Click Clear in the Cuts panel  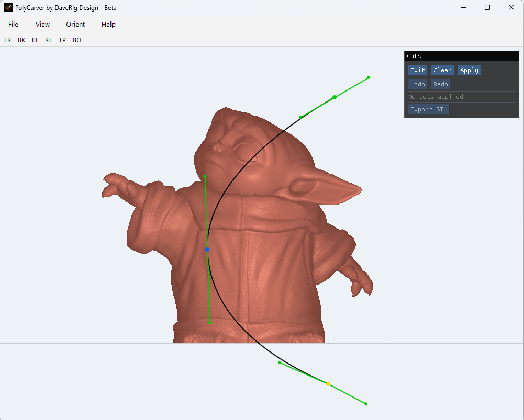pos(442,70)
